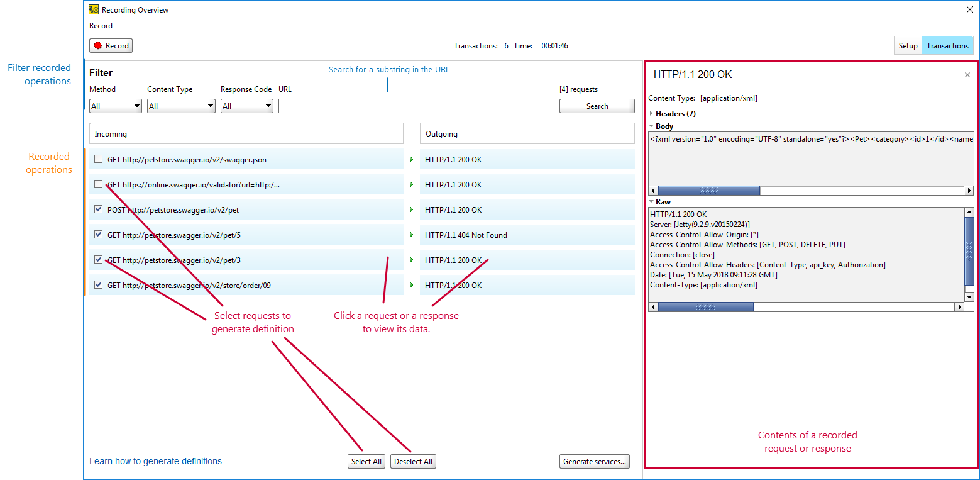980x480 pixels.
Task: Open the Learn how to generate definitions link
Action: 155,461
